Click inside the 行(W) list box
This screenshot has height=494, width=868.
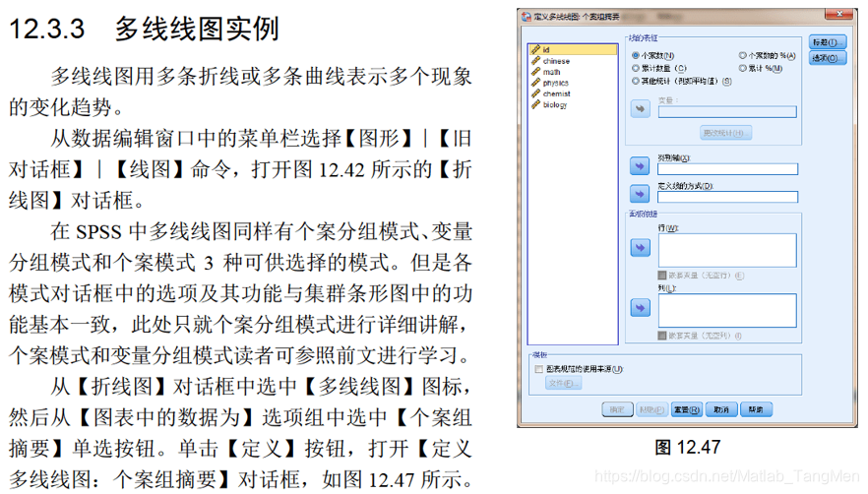point(727,250)
